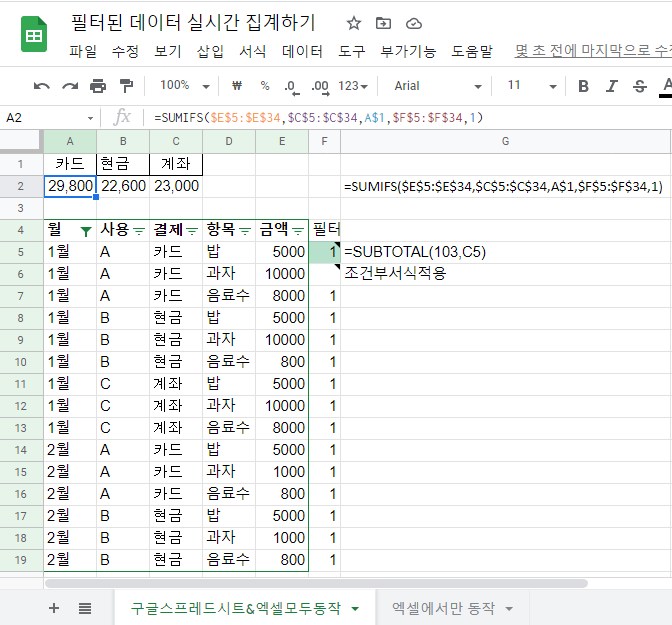Format as percent

[265, 86]
